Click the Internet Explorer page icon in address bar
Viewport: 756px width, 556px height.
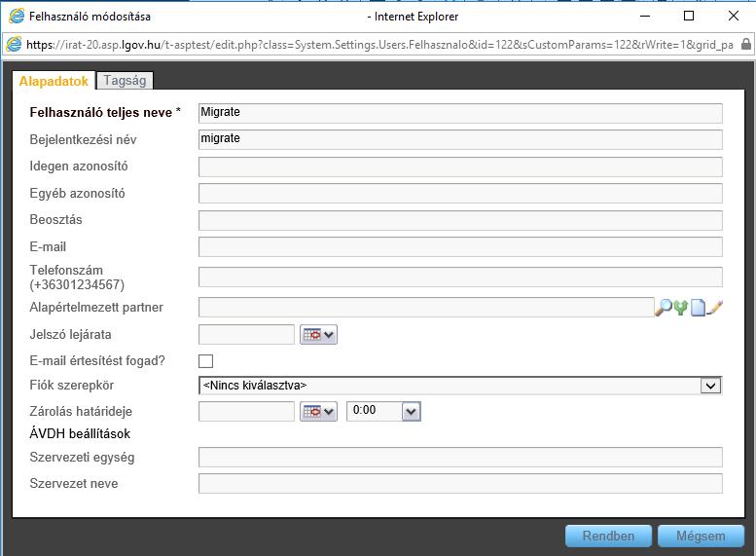pos(14,45)
